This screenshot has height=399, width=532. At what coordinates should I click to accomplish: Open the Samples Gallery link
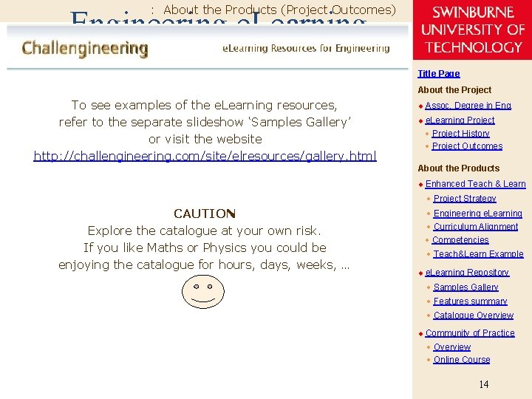465,287
